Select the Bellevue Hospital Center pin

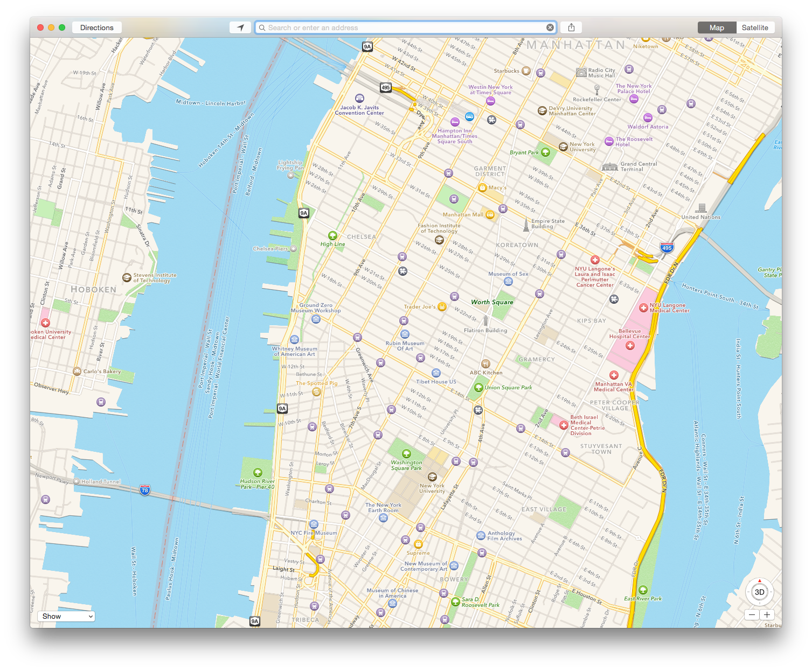click(630, 346)
